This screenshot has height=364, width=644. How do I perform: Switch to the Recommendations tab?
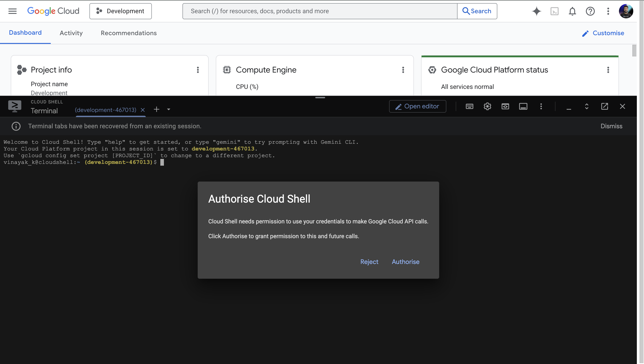click(x=129, y=33)
